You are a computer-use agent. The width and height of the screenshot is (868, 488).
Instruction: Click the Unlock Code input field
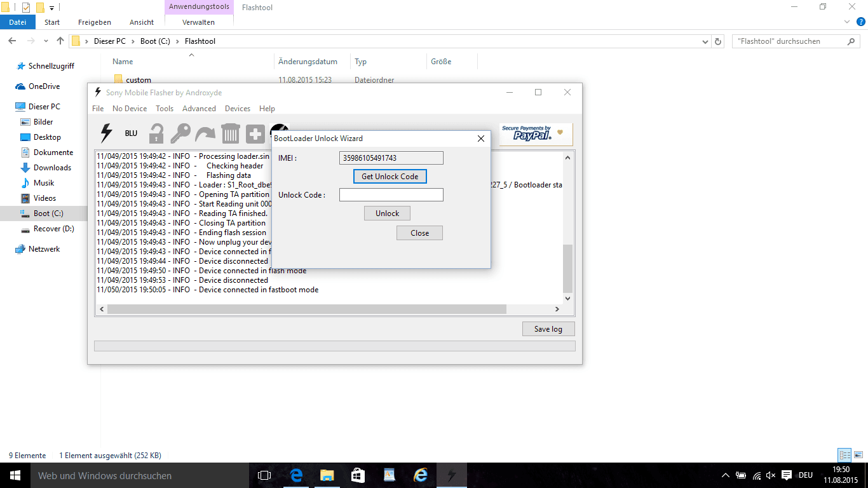[x=391, y=194]
